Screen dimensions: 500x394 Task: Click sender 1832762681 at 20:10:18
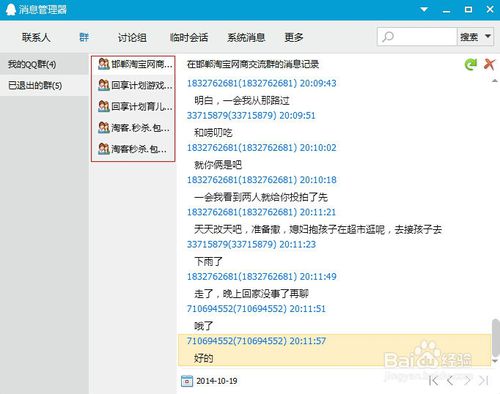261,180
